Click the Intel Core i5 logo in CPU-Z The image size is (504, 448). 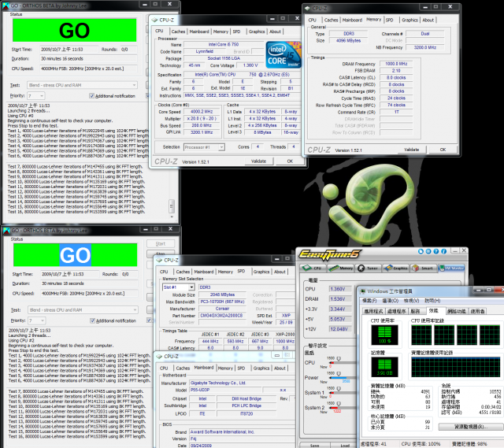tap(283, 54)
